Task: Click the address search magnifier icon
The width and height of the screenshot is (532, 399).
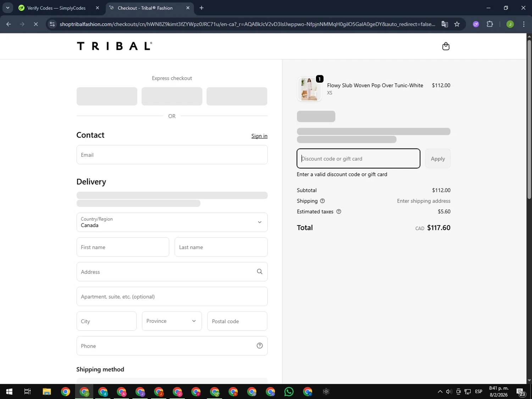Action: [260, 272]
